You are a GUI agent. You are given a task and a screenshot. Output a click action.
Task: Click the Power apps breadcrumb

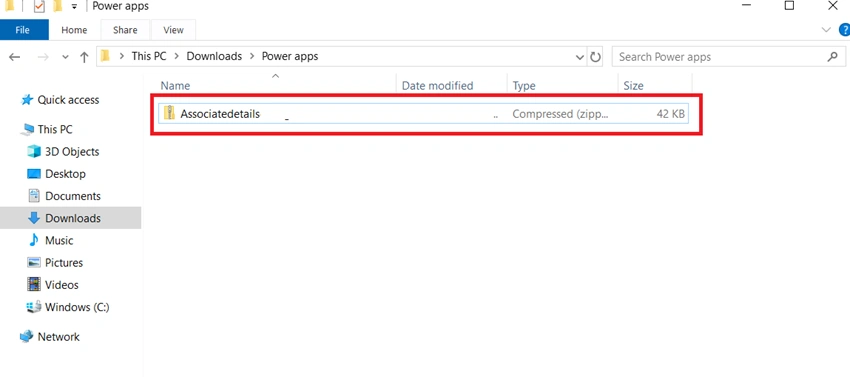(290, 56)
